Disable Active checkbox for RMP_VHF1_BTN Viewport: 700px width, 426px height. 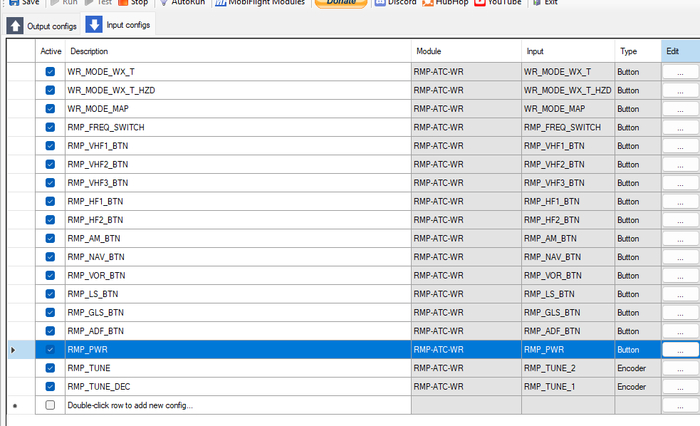pyautogui.click(x=51, y=145)
